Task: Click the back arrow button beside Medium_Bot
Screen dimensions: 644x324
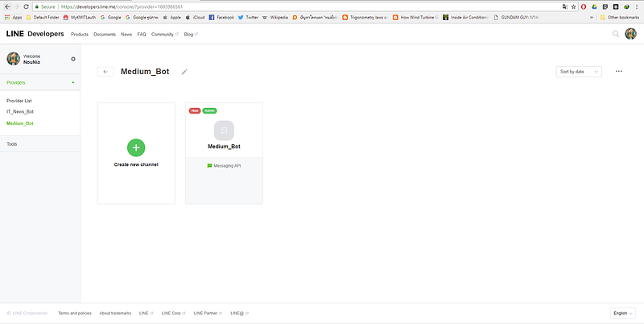Action: click(x=105, y=72)
